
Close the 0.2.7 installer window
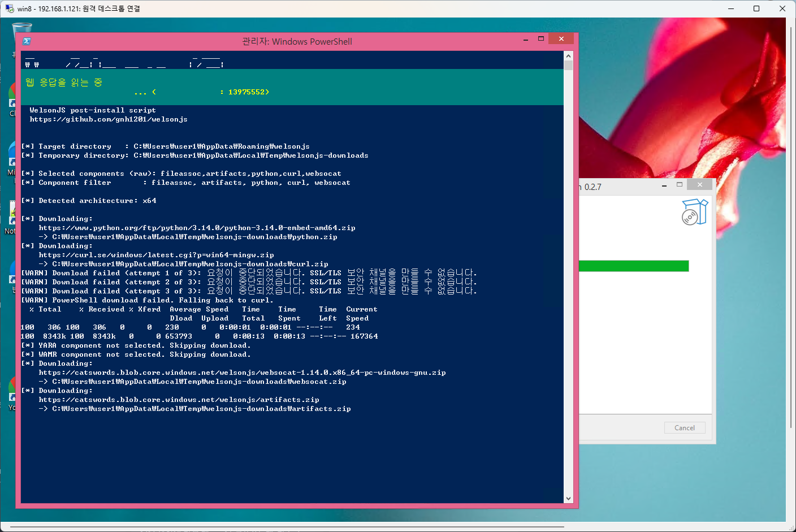pyautogui.click(x=700, y=185)
